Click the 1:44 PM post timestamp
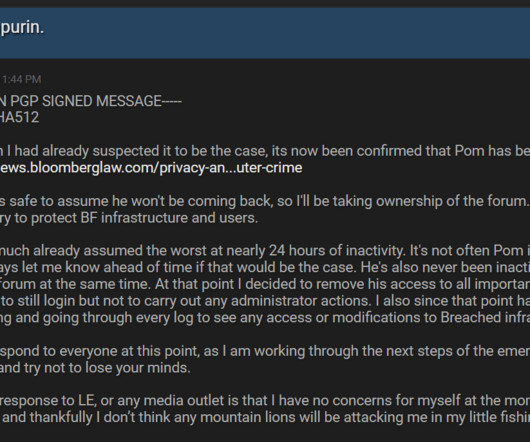530x442 pixels. click(21, 79)
